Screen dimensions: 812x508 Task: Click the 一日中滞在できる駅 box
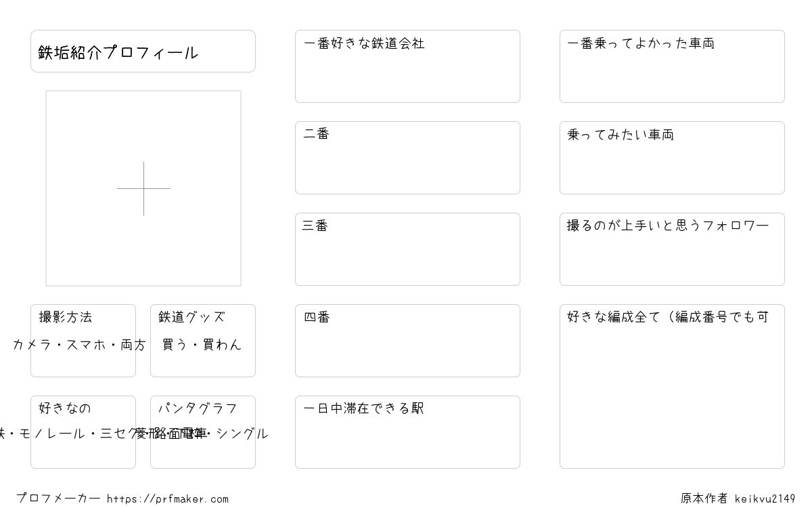pyautogui.click(x=407, y=432)
